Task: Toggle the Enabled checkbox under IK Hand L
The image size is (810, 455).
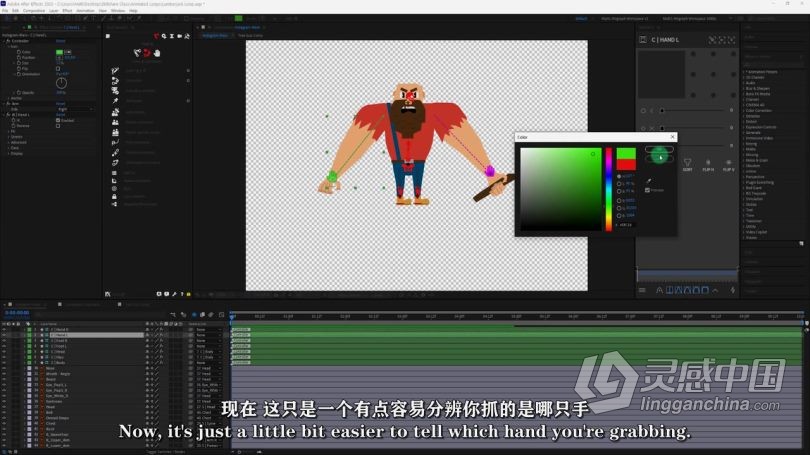Action: [x=57, y=120]
